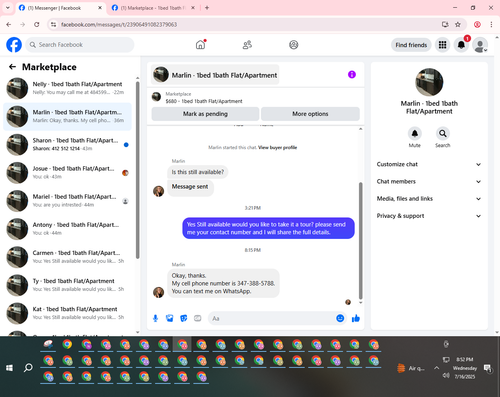Viewport: 500px width, 397px height.
Task: Reload the page in the browser
Action: click(x=37, y=24)
